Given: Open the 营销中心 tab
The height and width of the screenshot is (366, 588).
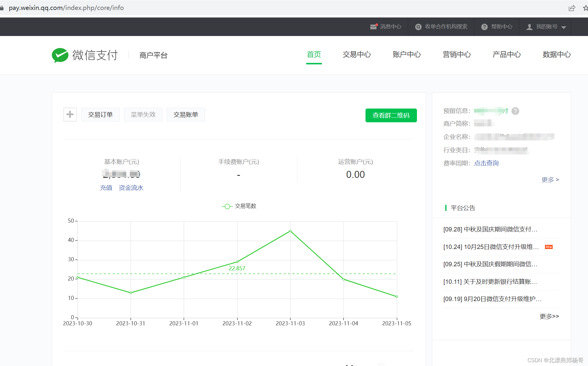Looking at the screenshot, I should point(457,54).
